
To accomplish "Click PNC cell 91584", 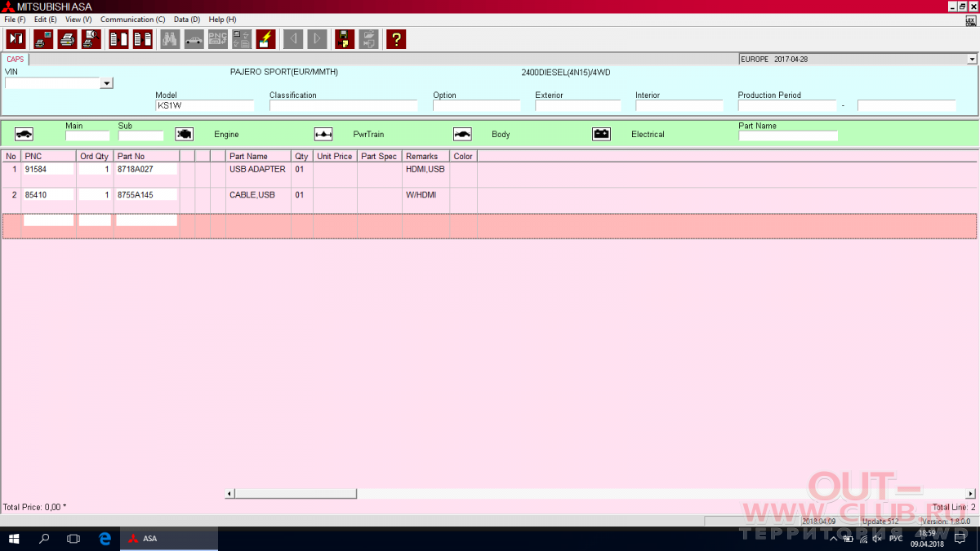I will pyautogui.click(x=49, y=169).
